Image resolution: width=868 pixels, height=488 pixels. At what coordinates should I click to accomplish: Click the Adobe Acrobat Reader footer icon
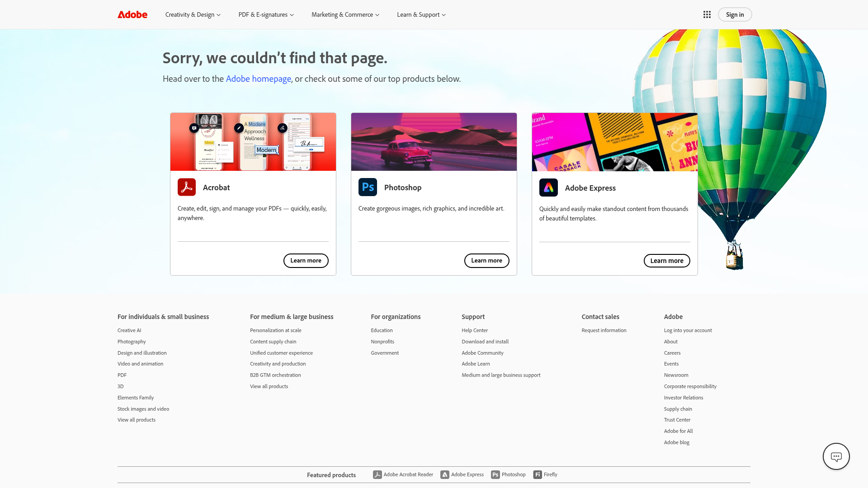pos(377,474)
